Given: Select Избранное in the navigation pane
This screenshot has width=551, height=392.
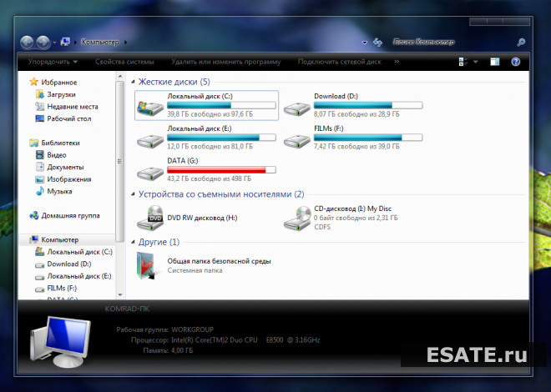Looking at the screenshot, I should [59, 82].
